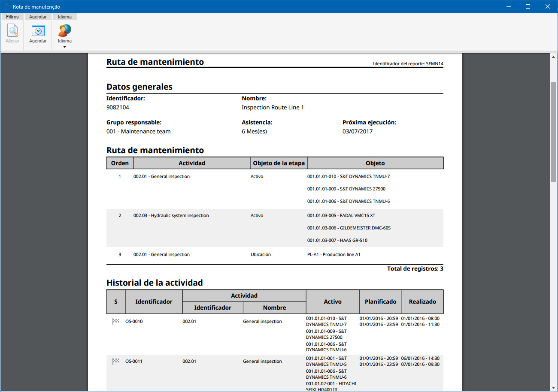Select the Agendar ribbon group label
Viewport: 558px width, 392px height.
[x=38, y=17]
